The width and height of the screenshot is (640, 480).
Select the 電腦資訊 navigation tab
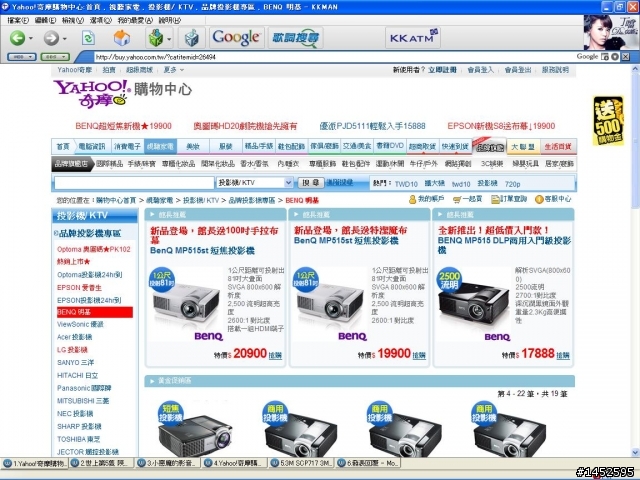[x=91, y=146]
